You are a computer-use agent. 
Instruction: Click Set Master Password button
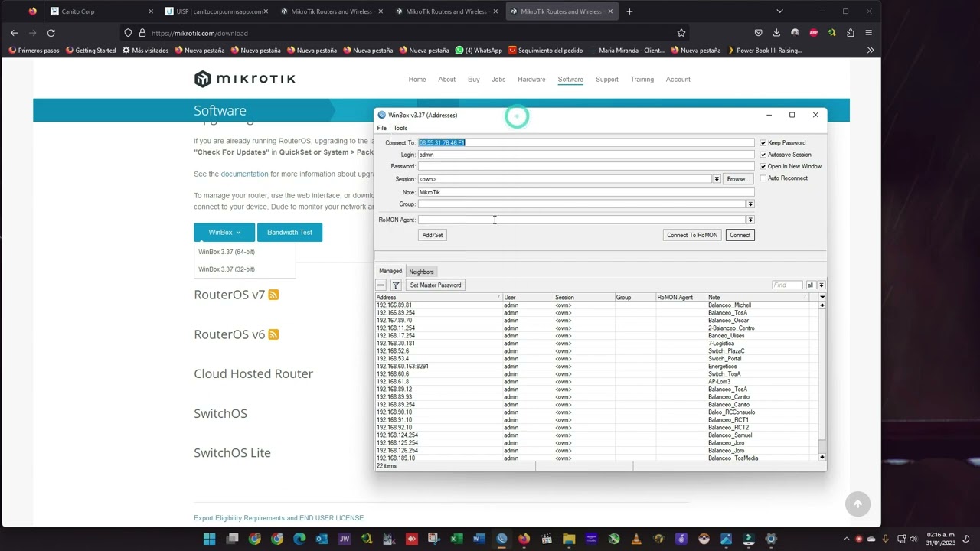[x=436, y=285]
